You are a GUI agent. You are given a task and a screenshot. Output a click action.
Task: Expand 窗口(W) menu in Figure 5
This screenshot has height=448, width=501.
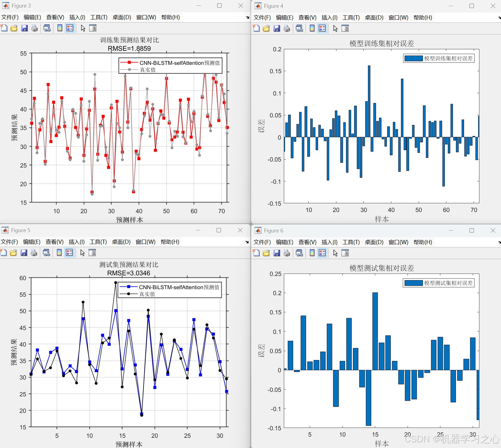pos(146,242)
